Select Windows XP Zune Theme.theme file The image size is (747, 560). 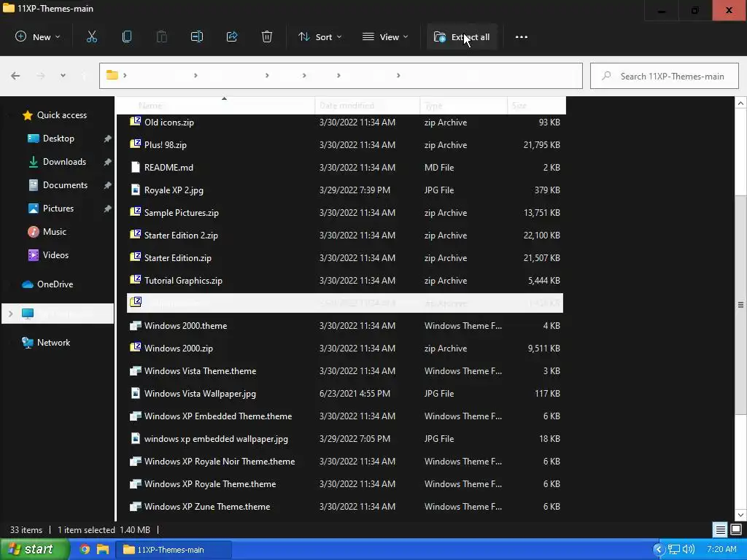(x=345, y=507)
